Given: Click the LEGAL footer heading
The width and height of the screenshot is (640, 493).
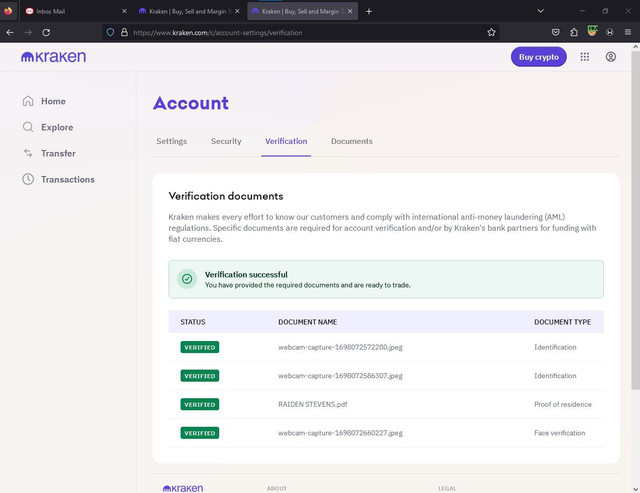Looking at the screenshot, I should [447, 488].
